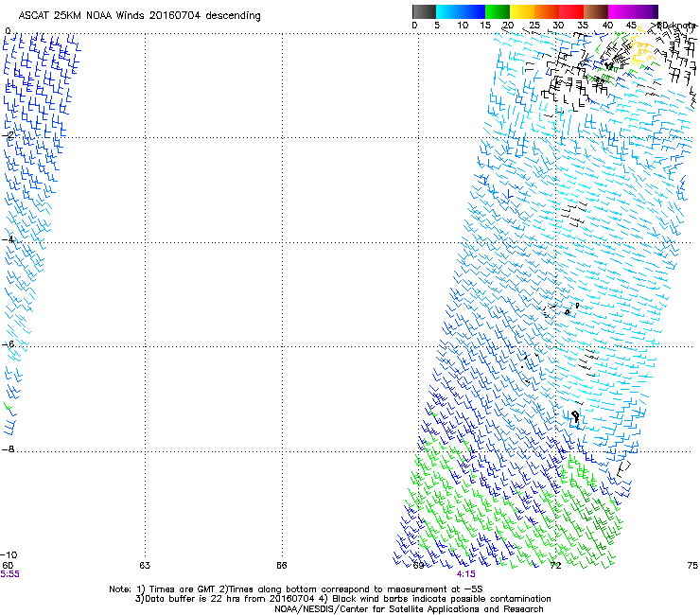The image size is (700, 615).
Task: Click the longitude axis label '75'
Action: (x=692, y=566)
